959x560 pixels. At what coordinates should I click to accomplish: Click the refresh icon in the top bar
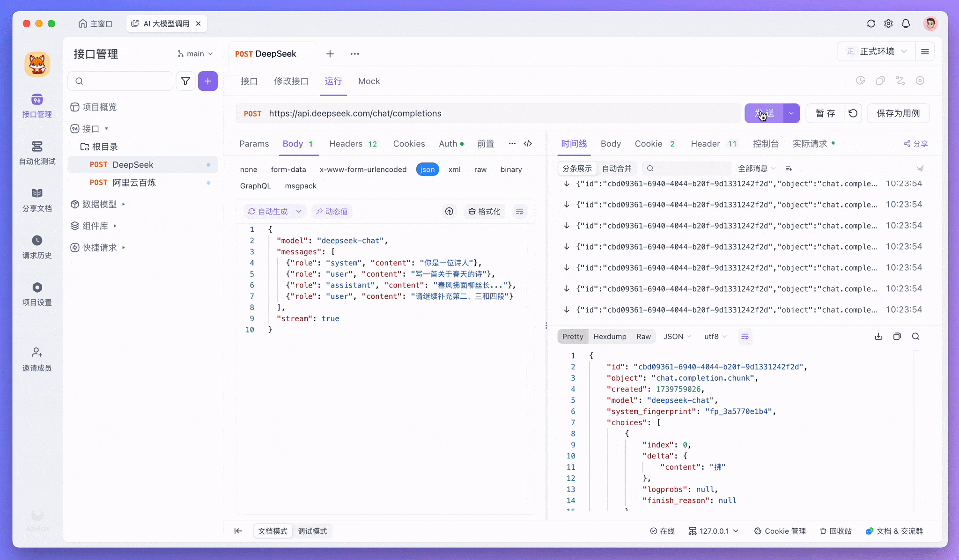point(871,23)
